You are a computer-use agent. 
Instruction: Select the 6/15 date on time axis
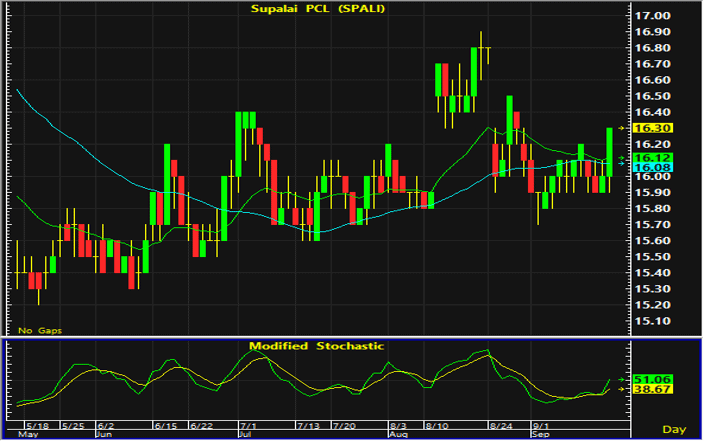click(165, 426)
